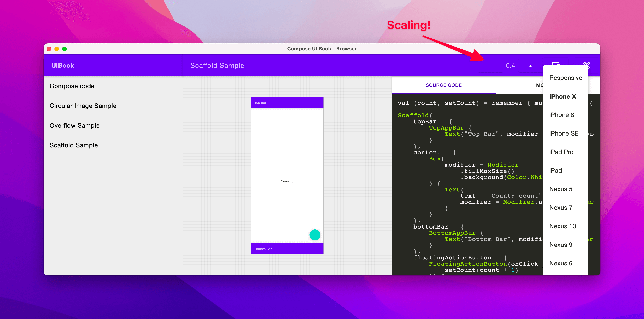This screenshot has height=319, width=644.
Task: Open Compose code in the sidebar
Action: [x=113, y=86]
